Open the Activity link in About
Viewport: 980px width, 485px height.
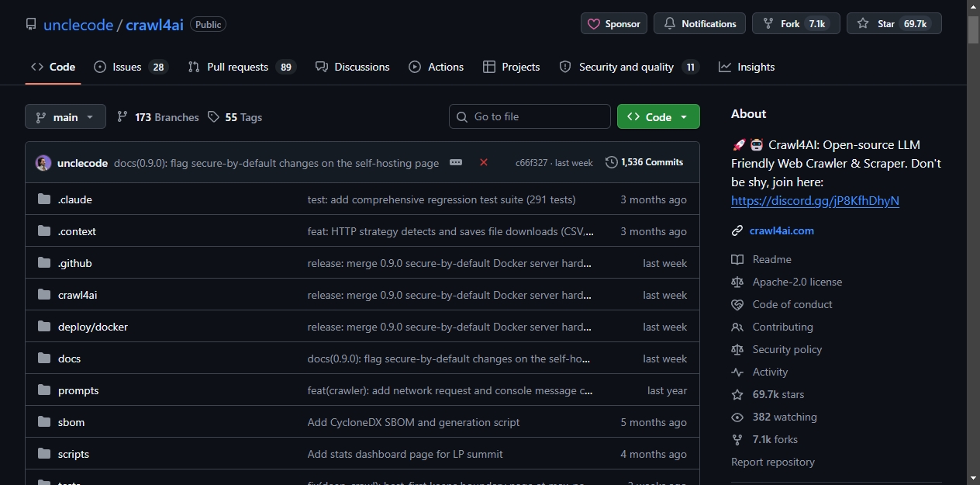tap(770, 372)
